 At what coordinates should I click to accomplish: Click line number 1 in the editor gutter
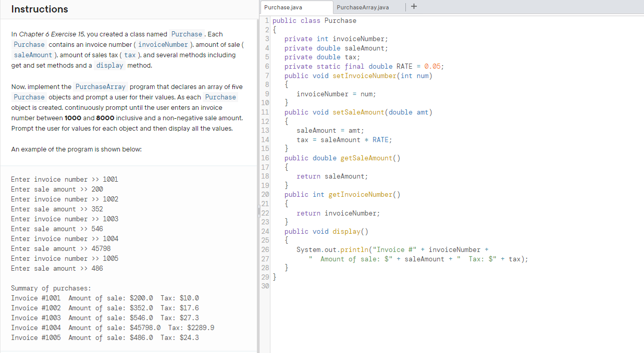point(266,20)
